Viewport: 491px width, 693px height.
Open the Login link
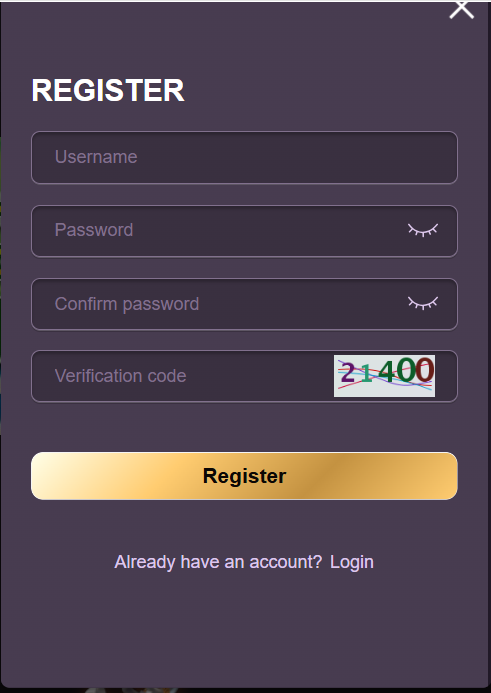pyautogui.click(x=352, y=562)
